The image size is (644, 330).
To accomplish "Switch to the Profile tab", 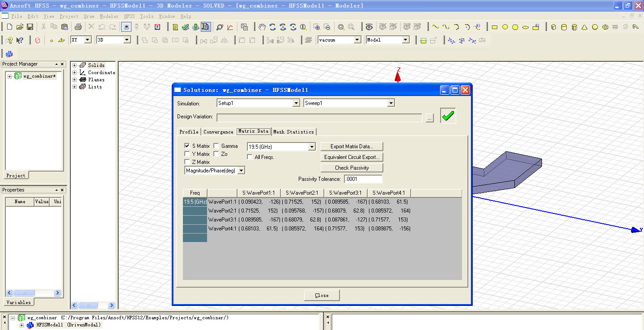I will coord(189,132).
